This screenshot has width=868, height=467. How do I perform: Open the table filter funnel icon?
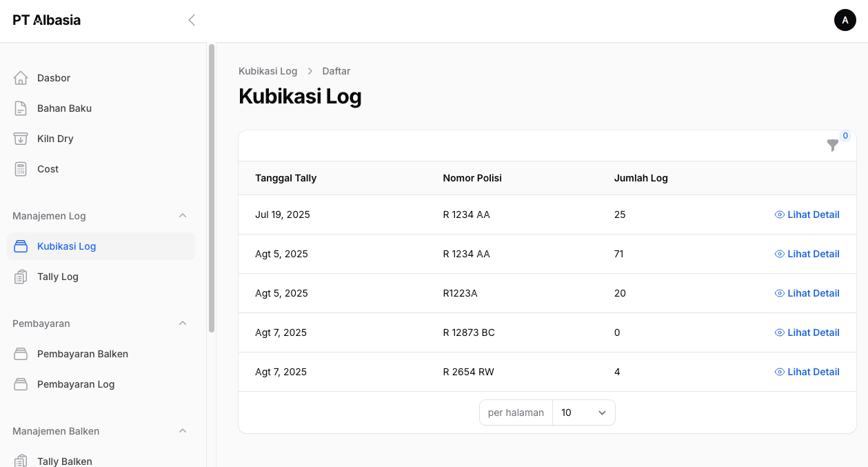pos(833,146)
